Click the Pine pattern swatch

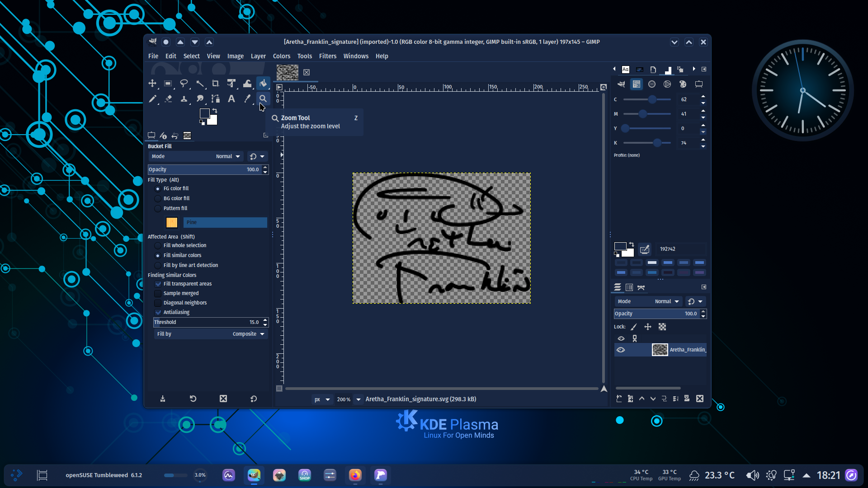(172, 222)
